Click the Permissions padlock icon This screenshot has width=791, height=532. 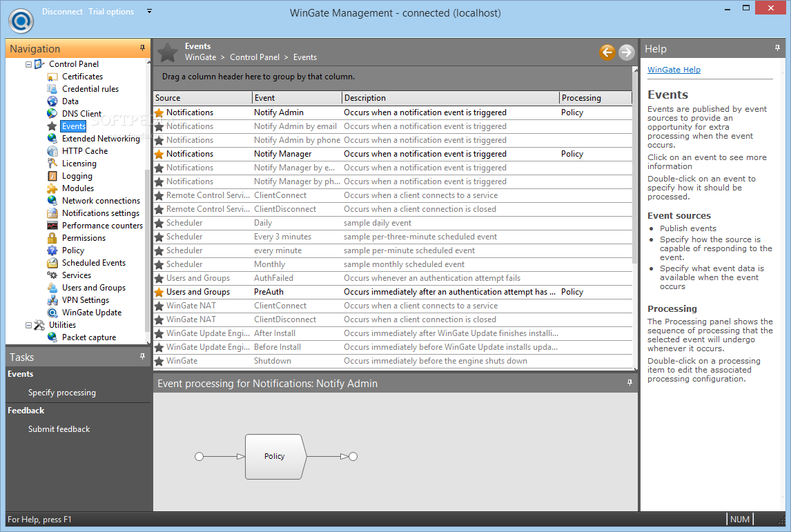coord(52,238)
